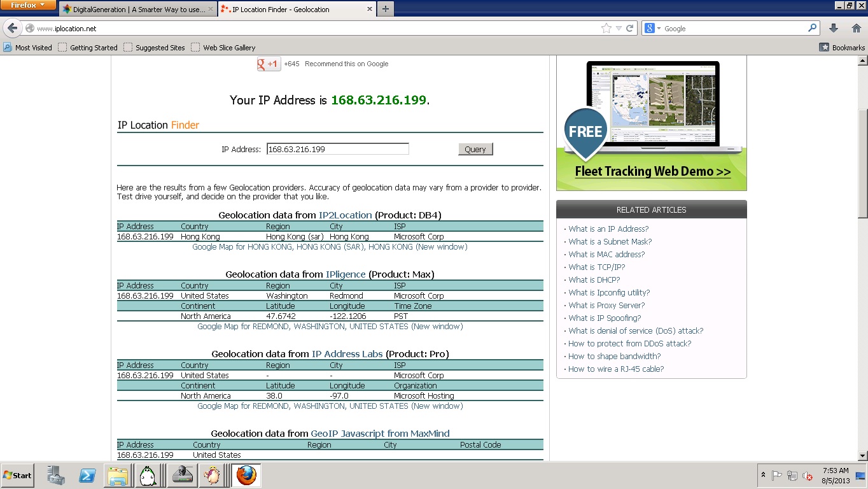Open the Fleet Tracking Web Demo ad
The image size is (868, 489).
[x=652, y=124]
